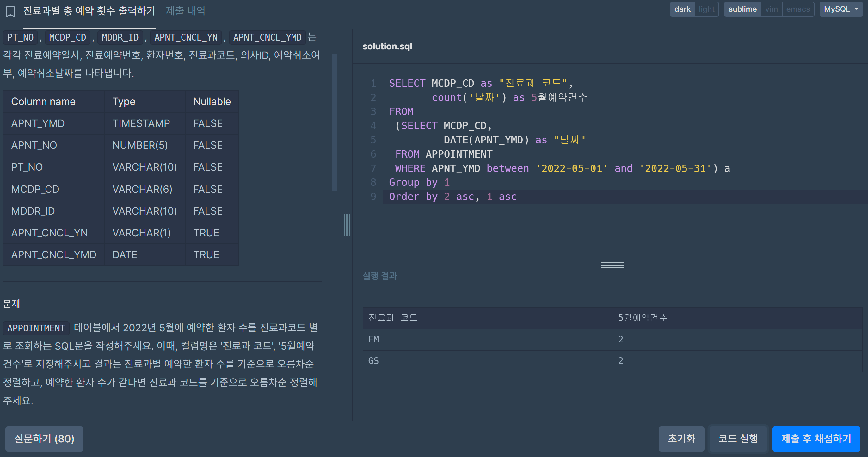868x457 pixels.
Task: Click vertical panel divider handle icon
Action: tap(347, 225)
